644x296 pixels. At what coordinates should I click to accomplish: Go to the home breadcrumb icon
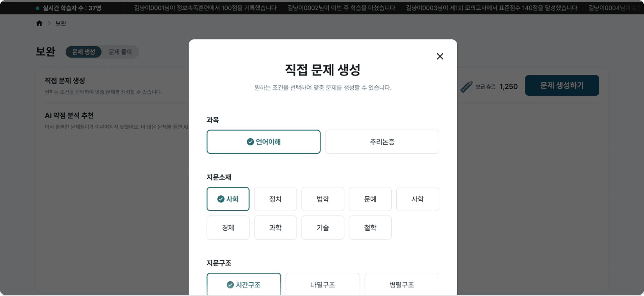tap(39, 23)
